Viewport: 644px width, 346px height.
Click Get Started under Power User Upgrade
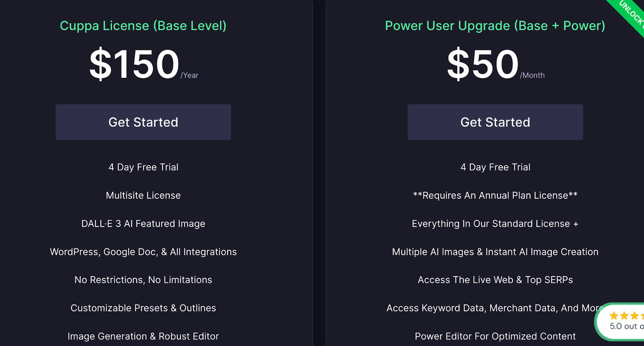[x=495, y=122]
